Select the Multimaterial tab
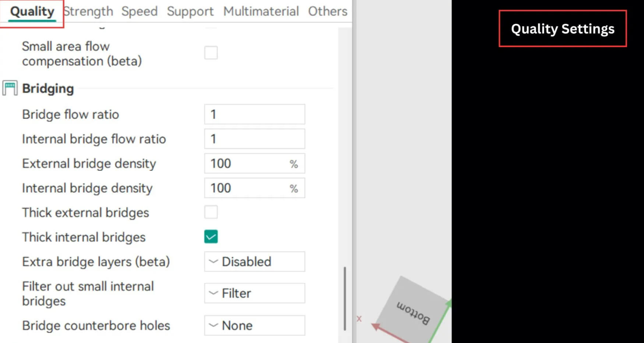Image resolution: width=644 pixels, height=343 pixels. pos(261,11)
